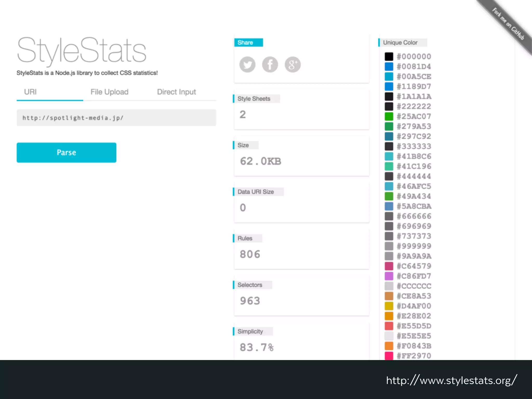Click the #000000 black color swatch
Screen dimensions: 532x399
click(x=389, y=57)
